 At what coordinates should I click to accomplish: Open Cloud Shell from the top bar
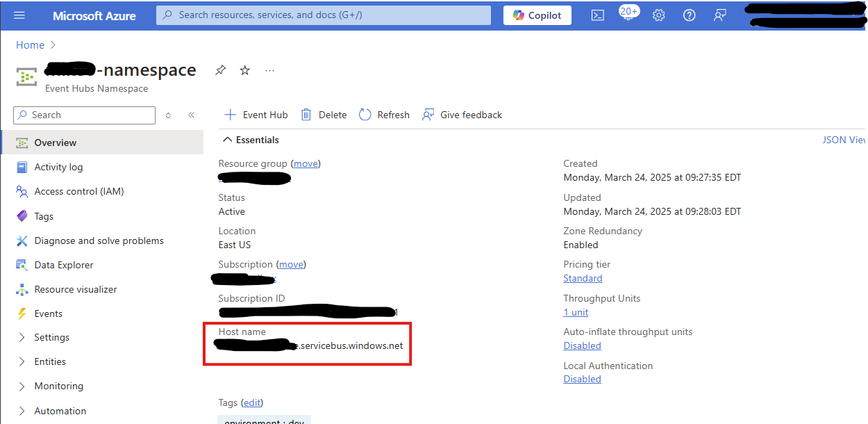[597, 15]
